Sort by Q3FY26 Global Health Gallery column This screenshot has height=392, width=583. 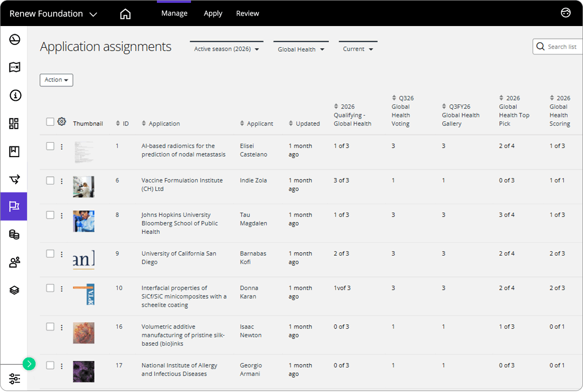[461, 115]
